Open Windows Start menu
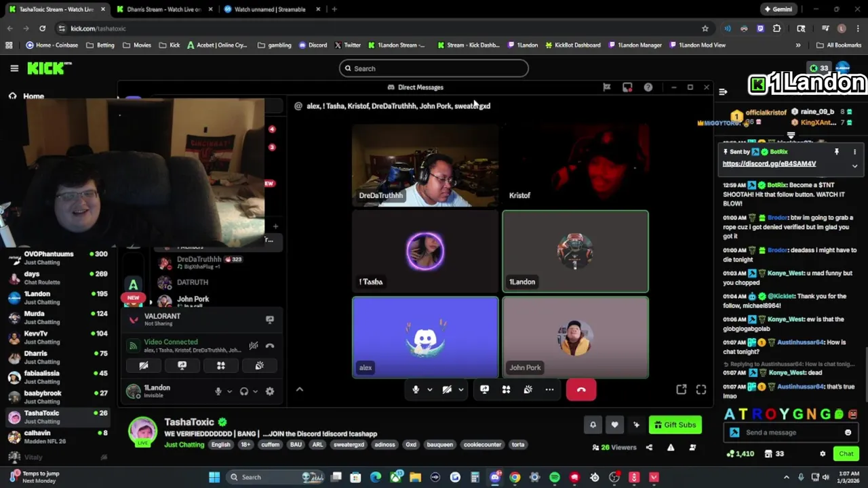Image resolution: width=868 pixels, height=488 pixels. pyautogui.click(x=214, y=477)
